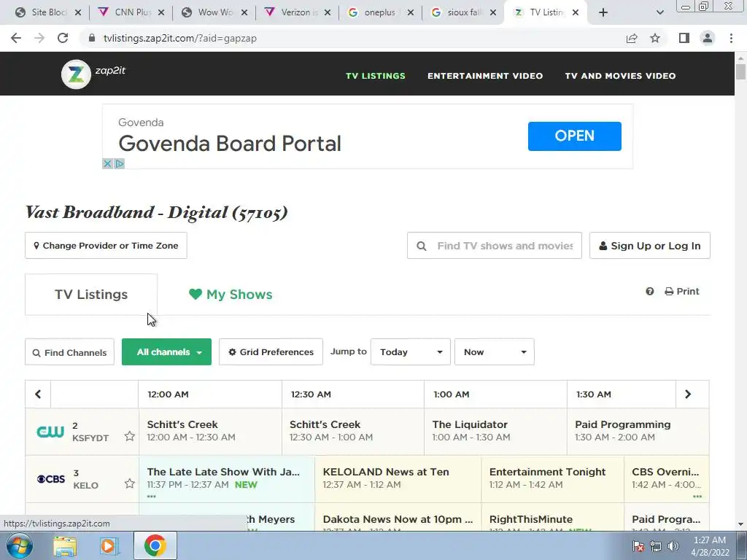Viewport: 747px width, 560px height.
Task: Click the share page icon in address bar
Action: pyautogui.click(x=632, y=38)
